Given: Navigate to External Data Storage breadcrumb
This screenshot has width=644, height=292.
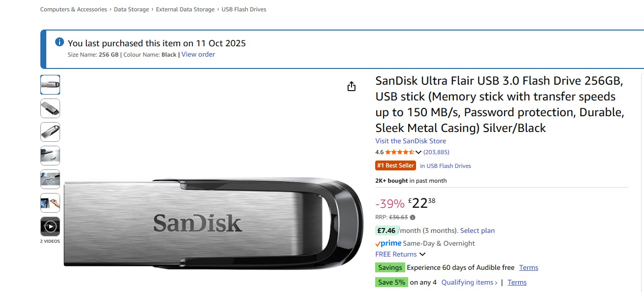Looking at the screenshot, I should [185, 9].
